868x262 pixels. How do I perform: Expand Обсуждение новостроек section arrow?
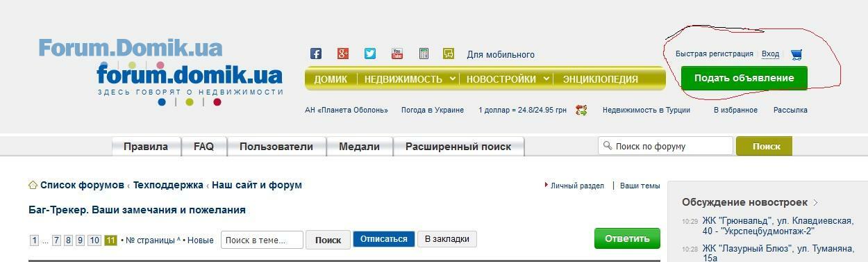(816, 203)
